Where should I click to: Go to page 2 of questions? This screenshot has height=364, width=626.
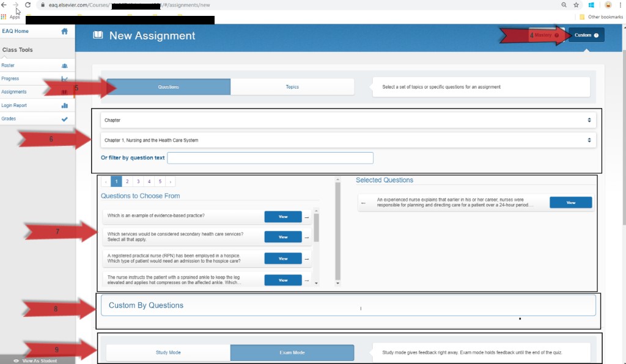127,181
